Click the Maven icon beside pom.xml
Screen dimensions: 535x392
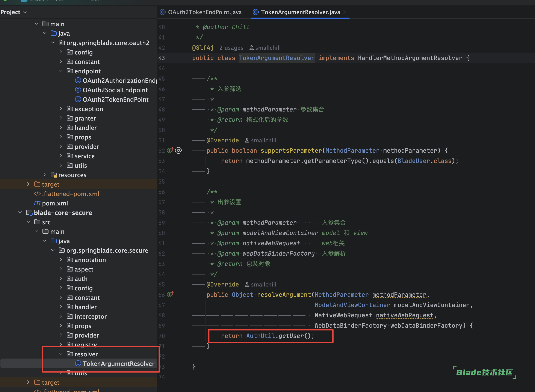coord(37,203)
